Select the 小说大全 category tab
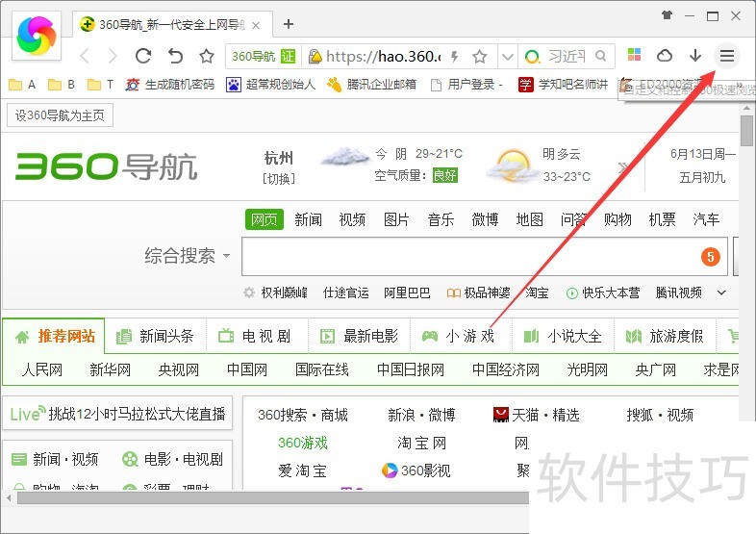756x534 pixels. (563, 336)
